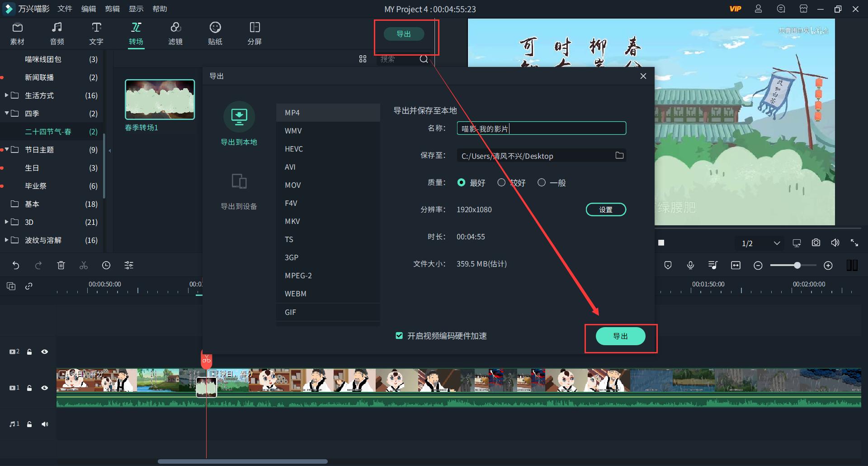
Task: Disable 开启视频编码硬件加速 checkbox
Action: (399, 336)
